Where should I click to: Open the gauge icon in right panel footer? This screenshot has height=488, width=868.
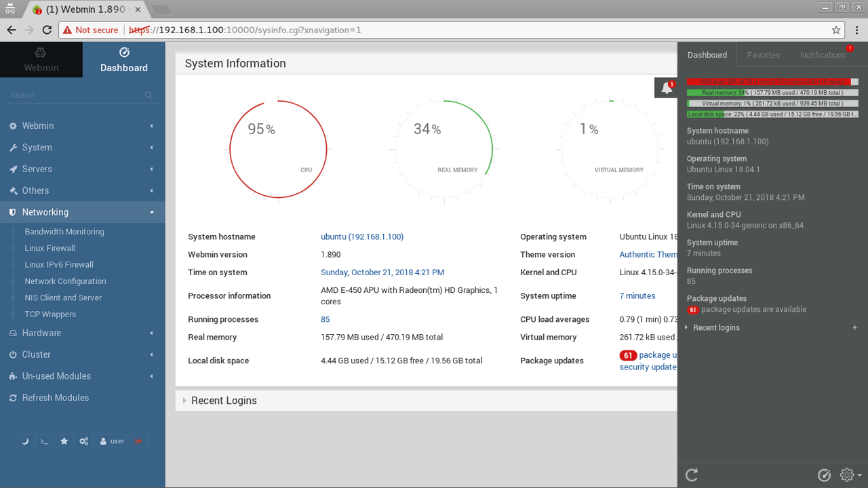[825, 475]
